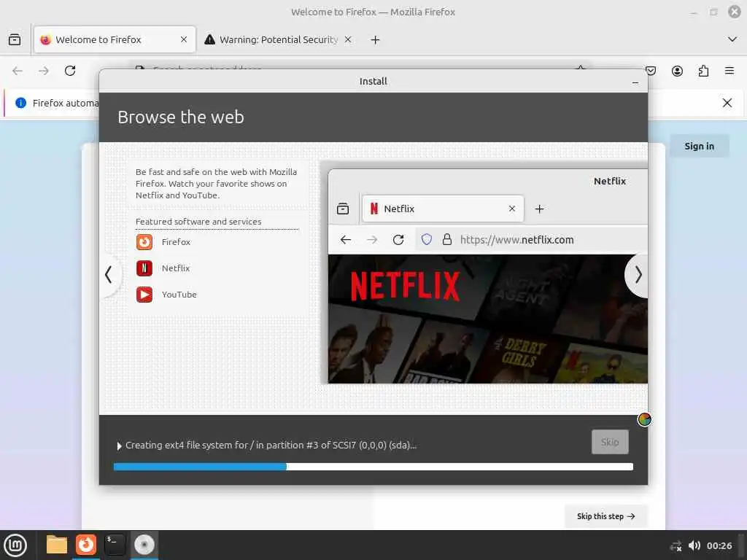Click Skip this step in Firefox
747x560 pixels.
[x=606, y=516]
